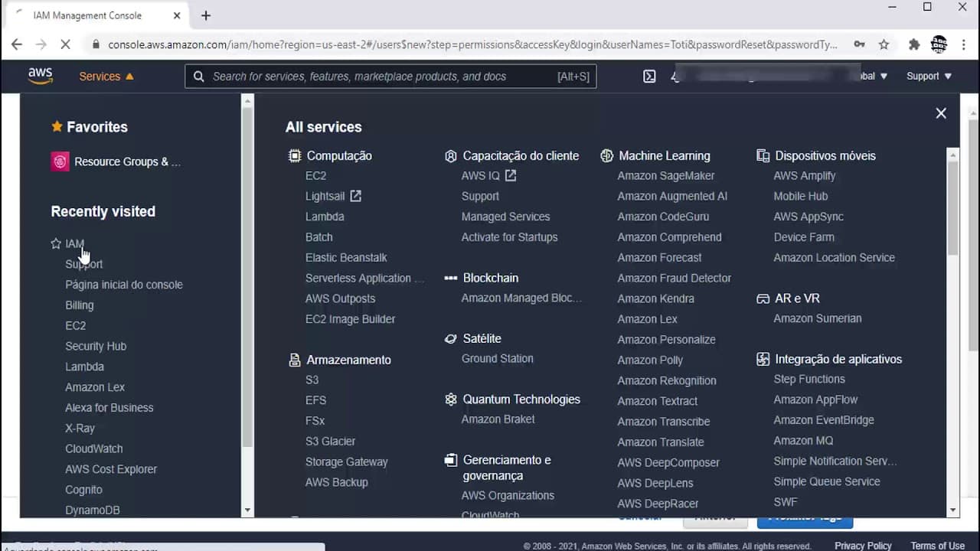Screen dimensions: 980x551
Task: Open Amazon Polly
Action: point(650,360)
